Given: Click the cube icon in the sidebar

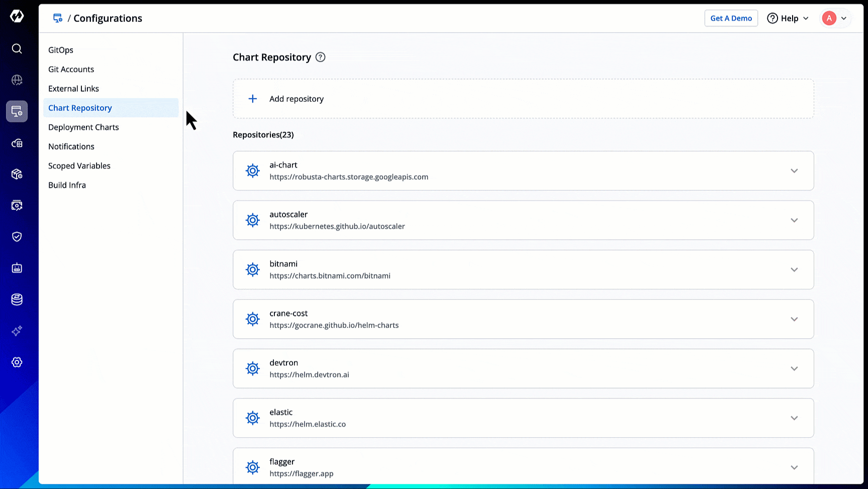Looking at the screenshot, I should [x=17, y=174].
